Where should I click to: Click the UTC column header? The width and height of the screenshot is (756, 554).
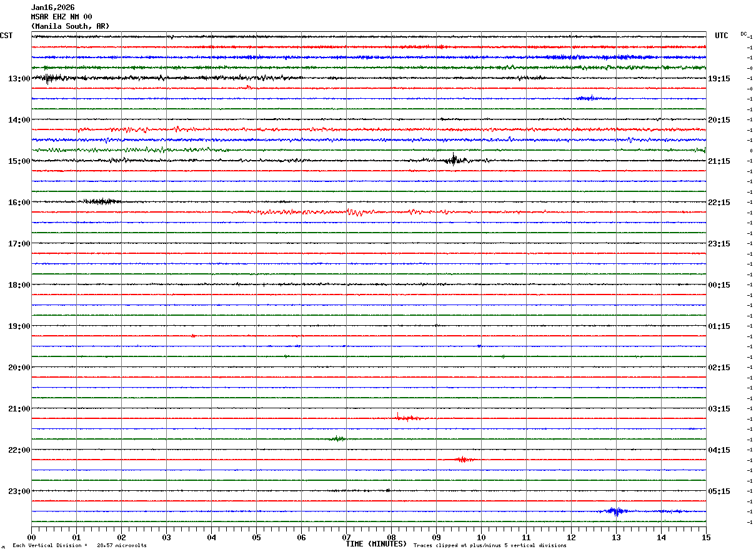tap(722, 36)
